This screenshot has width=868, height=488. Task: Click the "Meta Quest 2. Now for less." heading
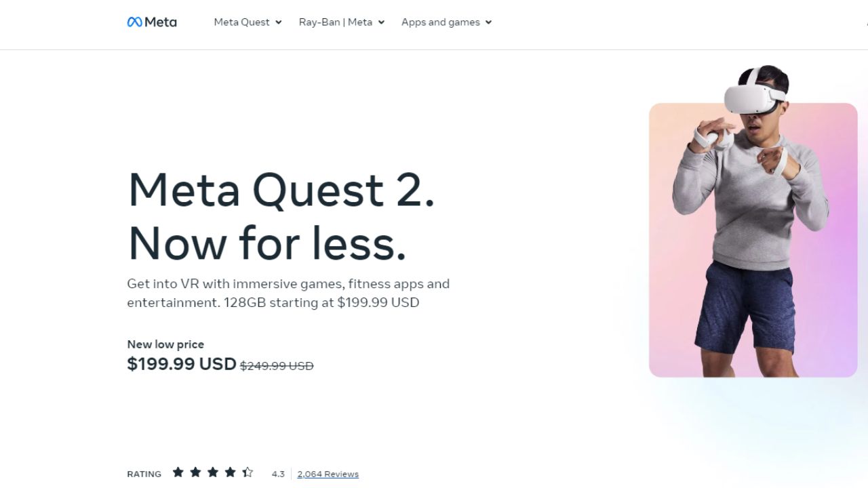(x=281, y=216)
